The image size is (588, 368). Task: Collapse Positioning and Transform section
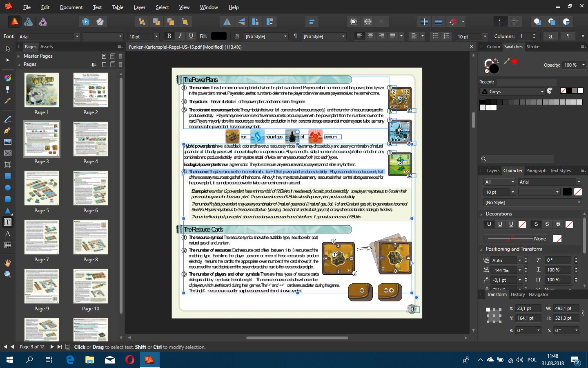pos(481,249)
